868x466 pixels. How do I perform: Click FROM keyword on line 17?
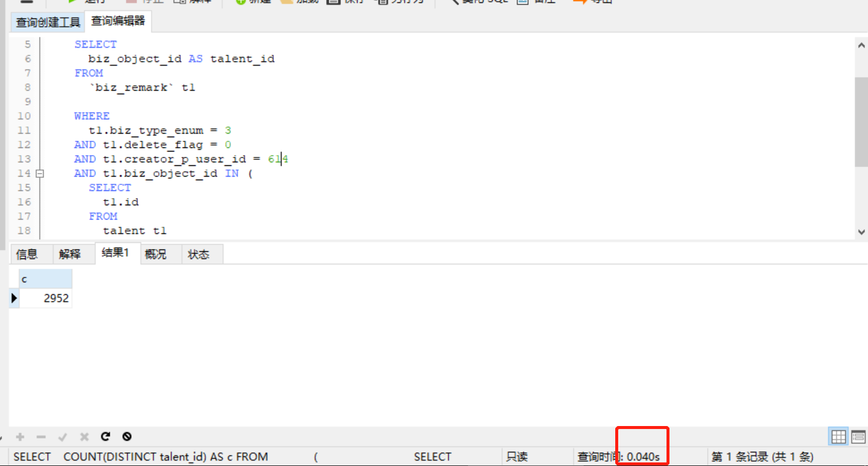(x=103, y=216)
